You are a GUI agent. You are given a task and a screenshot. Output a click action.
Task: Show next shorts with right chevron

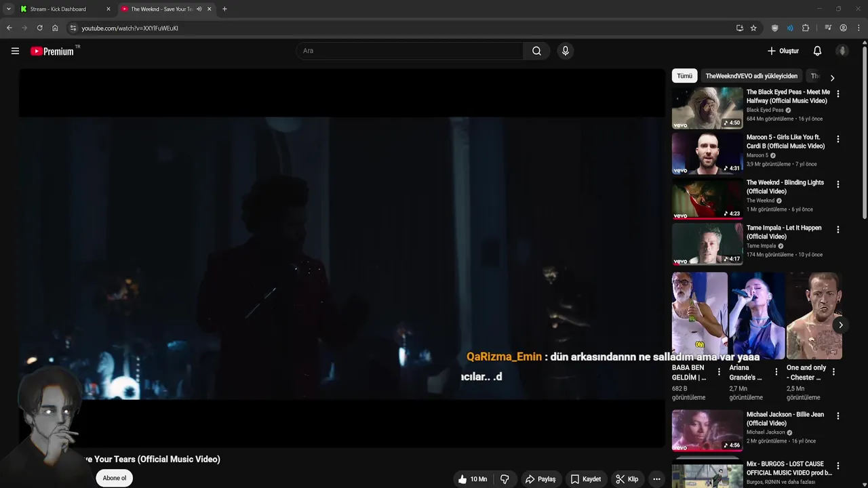[840, 325]
